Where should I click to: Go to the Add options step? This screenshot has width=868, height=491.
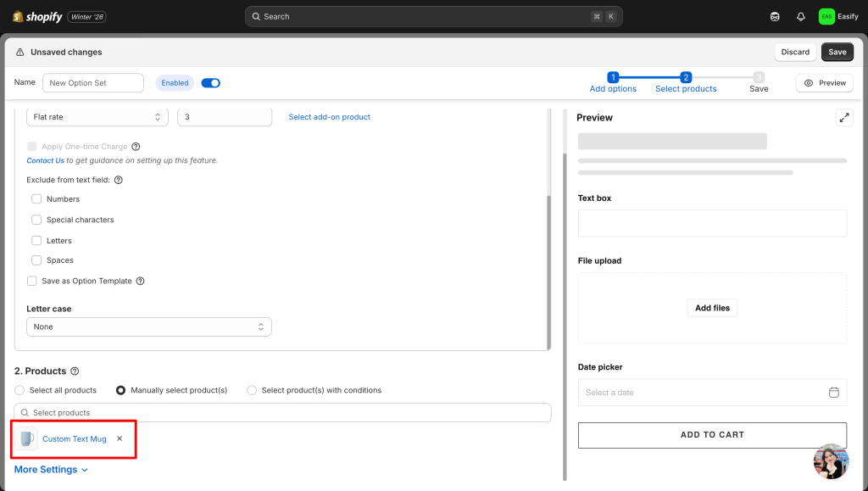pyautogui.click(x=613, y=82)
